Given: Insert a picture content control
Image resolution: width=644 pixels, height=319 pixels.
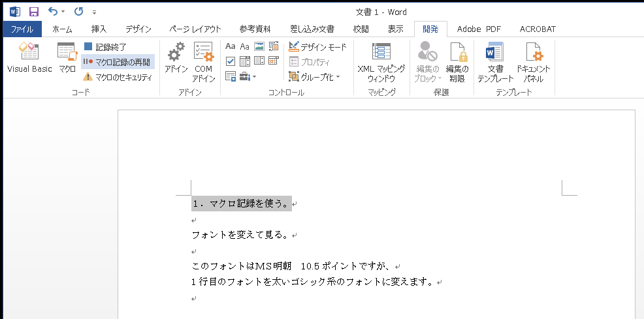Looking at the screenshot, I should click(259, 46).
